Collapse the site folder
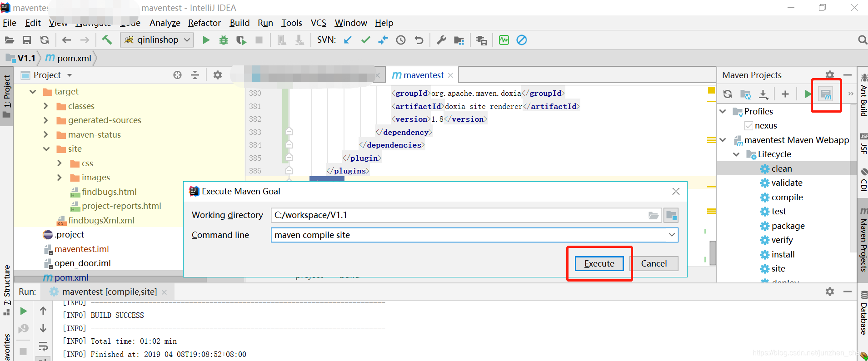 (x=46, y=149)
